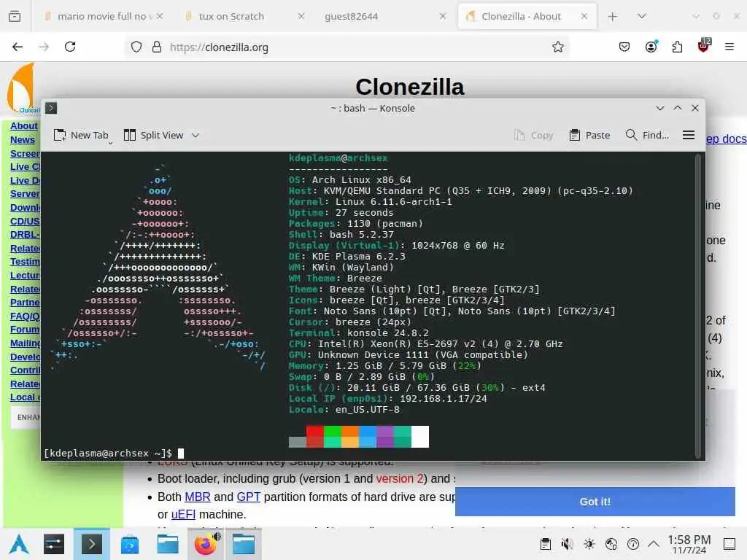747x560 pixels.
Task: Open clipboard tray icon
Action: 546,544
